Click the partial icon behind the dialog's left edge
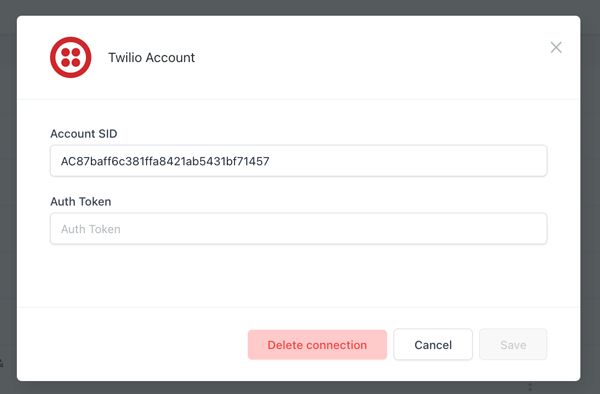The height and width of the screenshot is (394, 600). coord(2,362)
